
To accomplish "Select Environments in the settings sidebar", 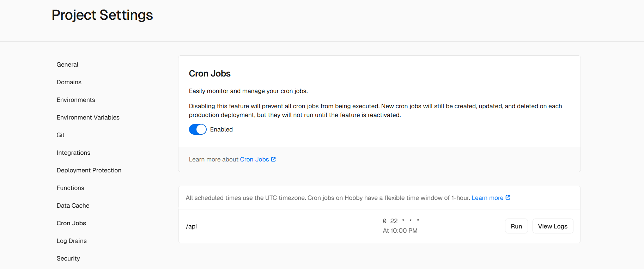I will (76, 100).
